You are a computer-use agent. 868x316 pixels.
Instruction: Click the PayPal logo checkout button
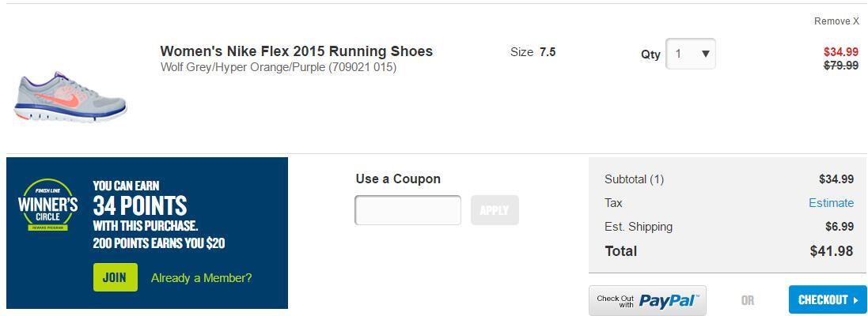tap(647, 301)
